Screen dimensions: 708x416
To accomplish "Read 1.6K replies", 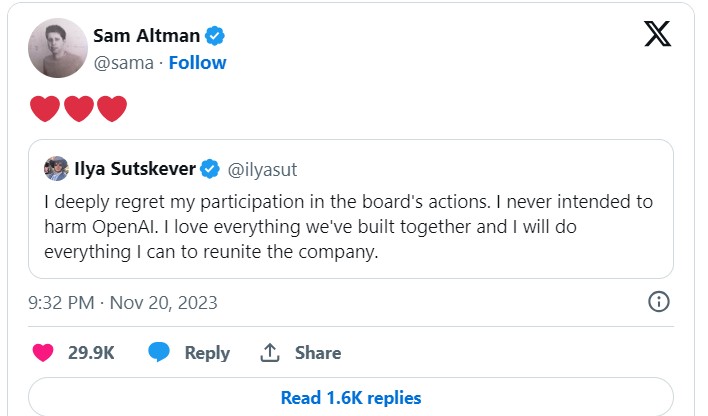I will 351,398.
